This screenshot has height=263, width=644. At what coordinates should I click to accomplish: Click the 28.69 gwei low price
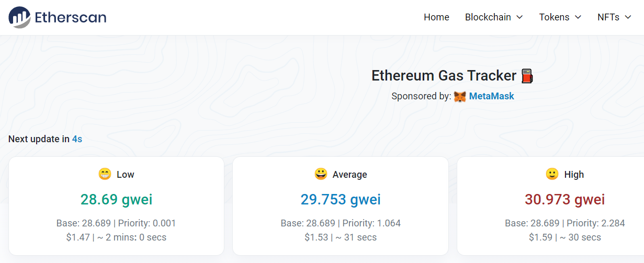point(116,199)
